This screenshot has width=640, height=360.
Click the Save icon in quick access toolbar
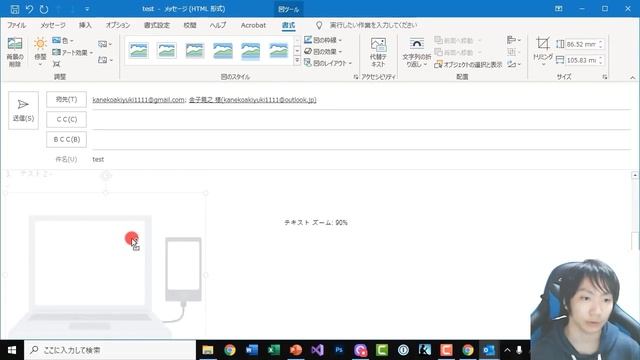tap(15, 9)
